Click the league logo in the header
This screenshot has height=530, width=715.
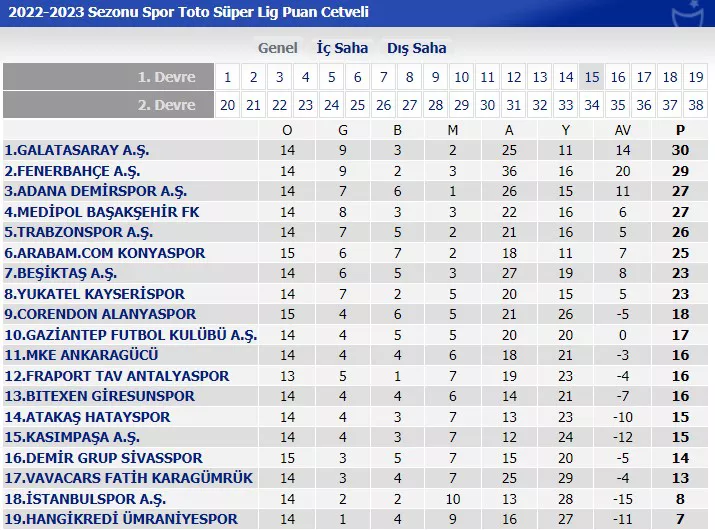692,14
